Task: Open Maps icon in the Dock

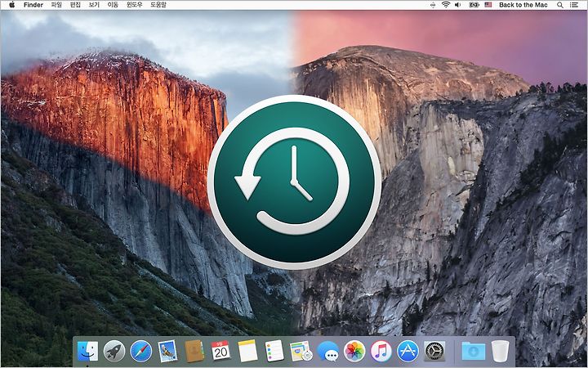Action: point(301,351)
